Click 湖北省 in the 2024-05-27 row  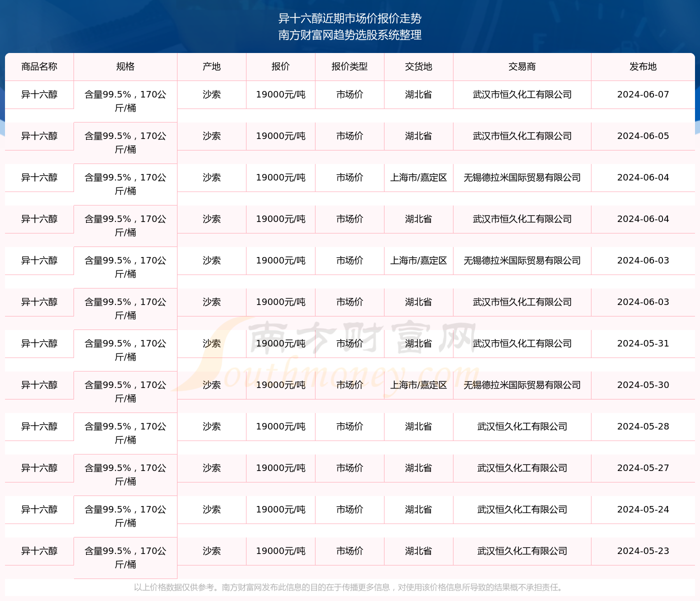[x=419, y=468]
